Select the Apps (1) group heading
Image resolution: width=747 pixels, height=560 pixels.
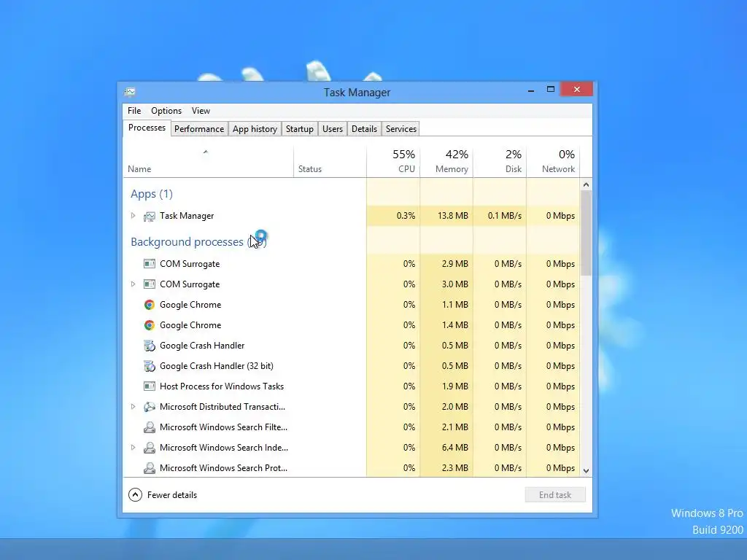152,194
